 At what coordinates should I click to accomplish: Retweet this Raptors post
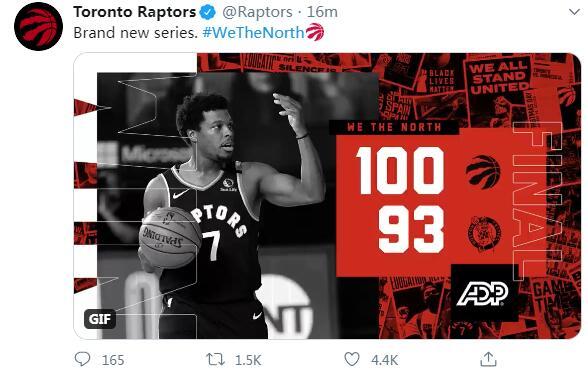point(216,360)
